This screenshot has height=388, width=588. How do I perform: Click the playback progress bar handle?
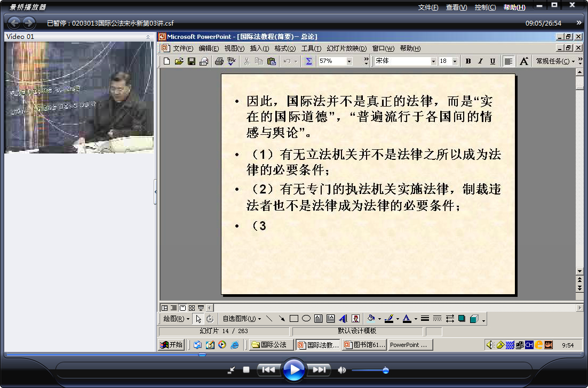[x=202, y=354]
